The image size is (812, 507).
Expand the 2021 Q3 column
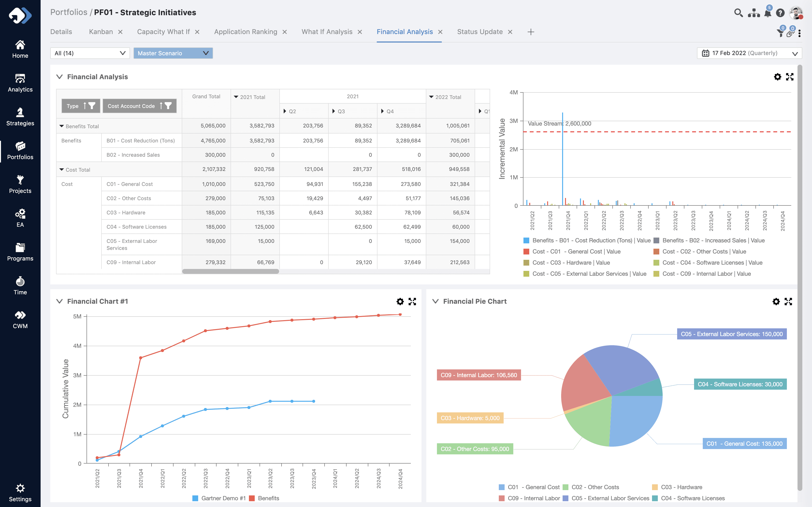[333, 111]
